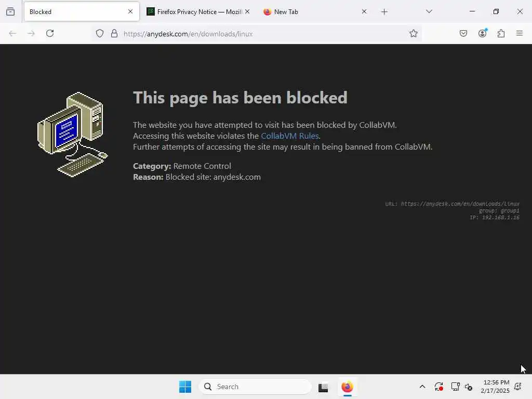Image resolution: width=532 pixels, height=399 pixels.
Task: Select 'This page has been blocked' heading
Action: click(x=240, y=98)
